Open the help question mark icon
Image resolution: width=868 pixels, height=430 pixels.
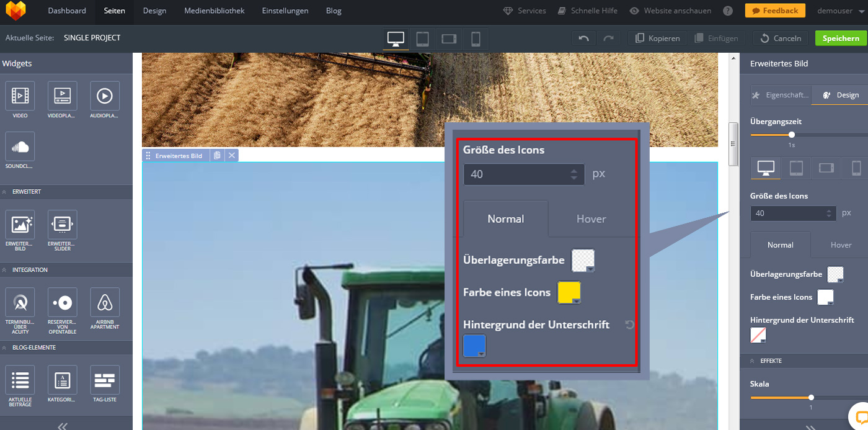click(728, 11)
